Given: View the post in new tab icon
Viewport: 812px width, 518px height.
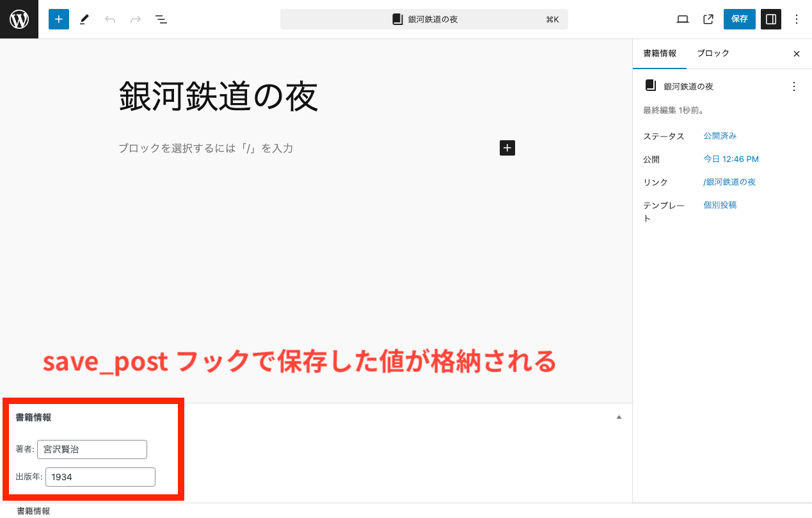Looking at the screenshot, I should pyautogui.click(x=708, y=19).
